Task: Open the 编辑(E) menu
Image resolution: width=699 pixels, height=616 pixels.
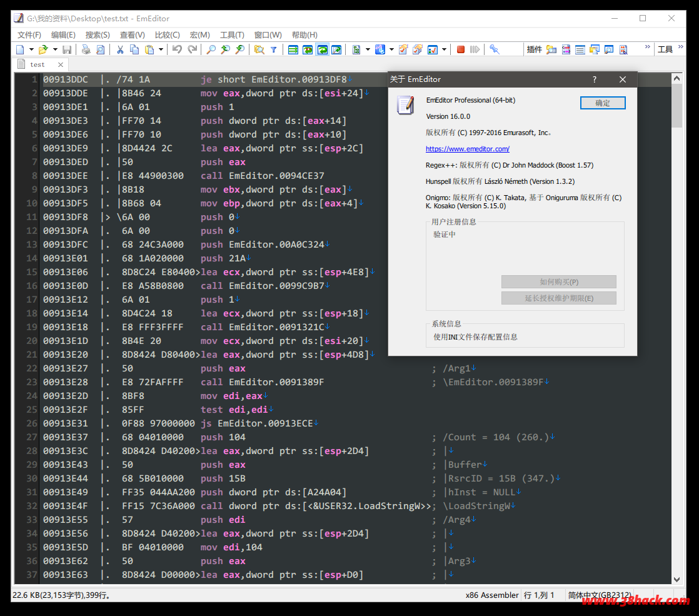Action: [x=63, y=35]
